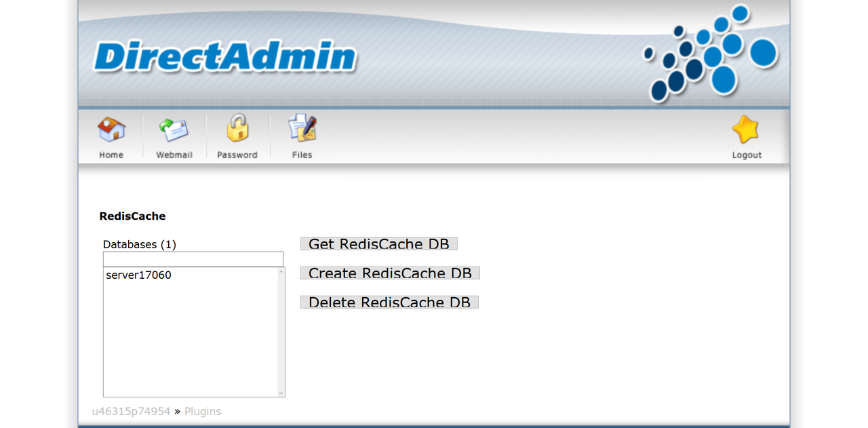Click the Home label in navigation
868x428 pixels.
tap(111, 155)
